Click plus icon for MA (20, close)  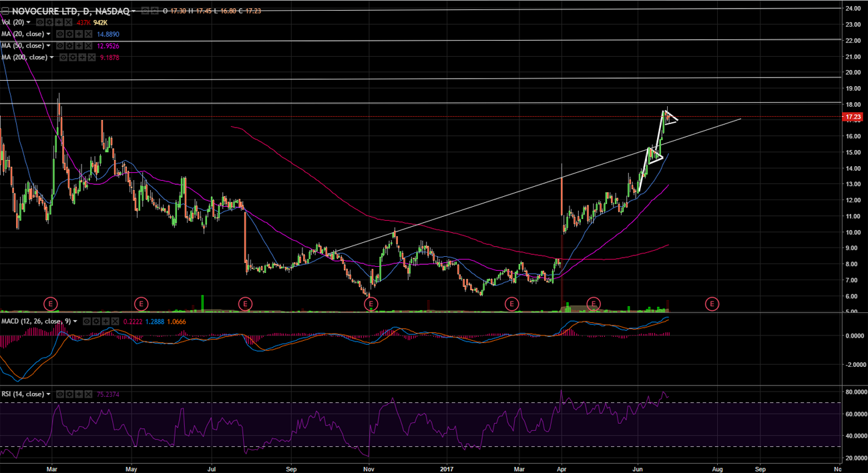tap(79, 34)
